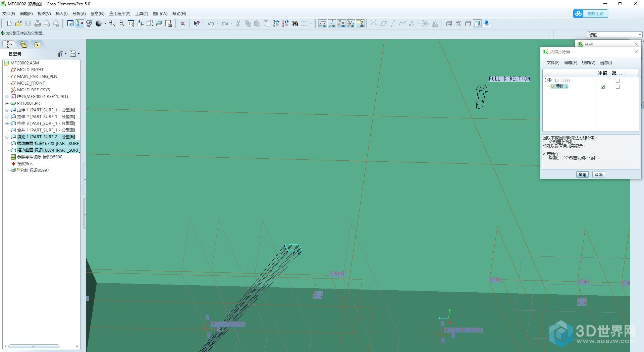Close the 故障排除器 dialog
This screenshot has height=352, width=644.
[x=636, y=52]
